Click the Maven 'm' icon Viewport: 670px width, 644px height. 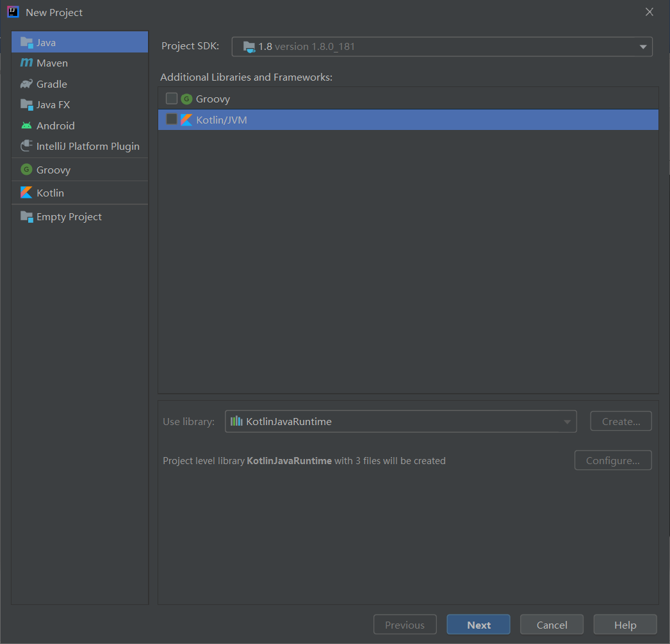26,63
